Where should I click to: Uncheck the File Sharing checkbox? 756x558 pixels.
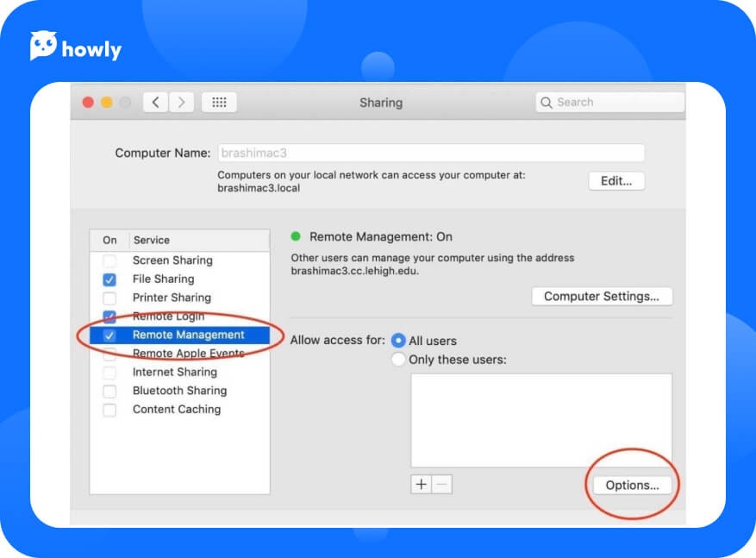tap(109, 279)
